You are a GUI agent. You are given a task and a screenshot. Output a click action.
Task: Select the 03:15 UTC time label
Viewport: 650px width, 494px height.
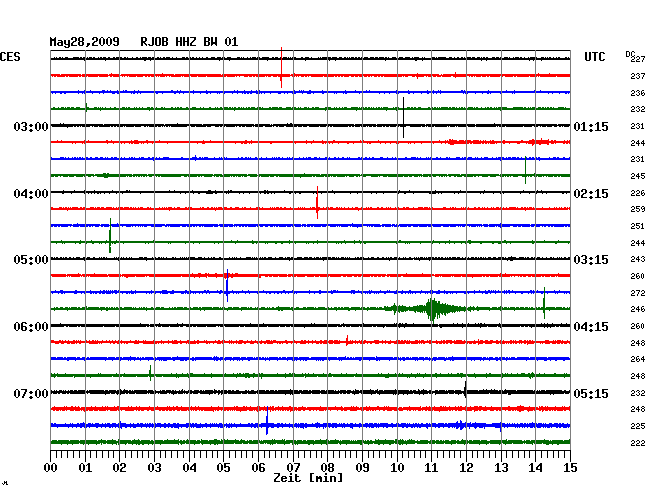(x=591, y=260)
